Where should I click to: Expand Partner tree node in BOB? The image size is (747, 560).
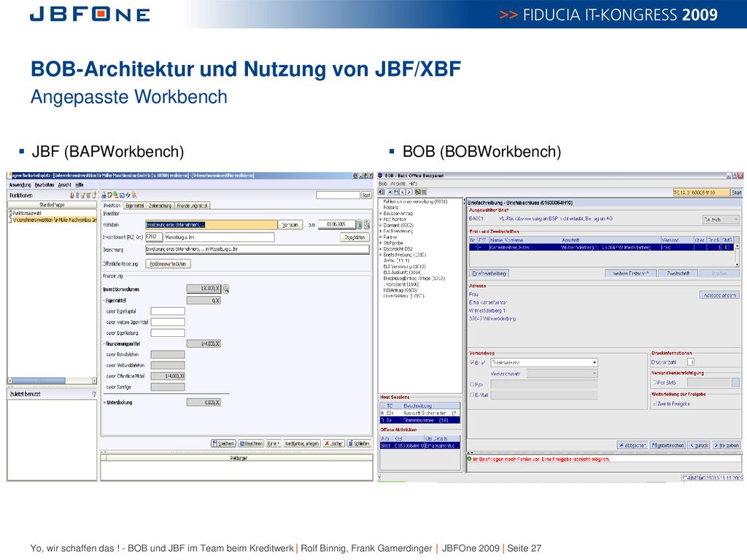[381, 237]
